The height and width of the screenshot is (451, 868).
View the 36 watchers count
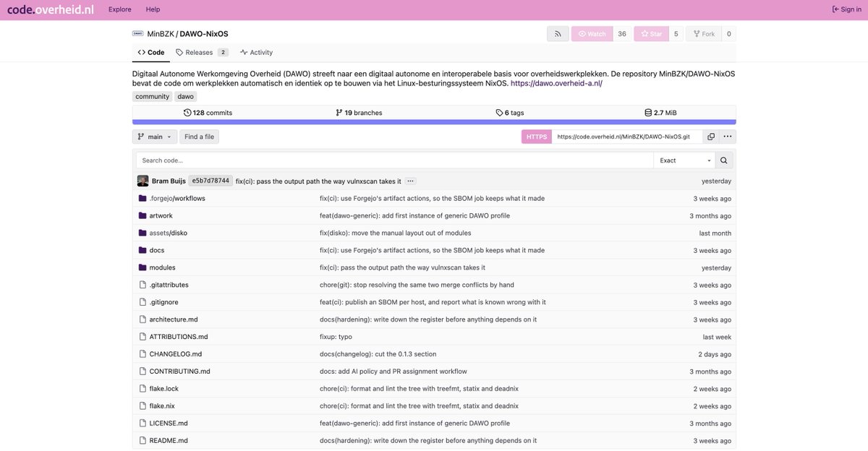coord(622,34)
